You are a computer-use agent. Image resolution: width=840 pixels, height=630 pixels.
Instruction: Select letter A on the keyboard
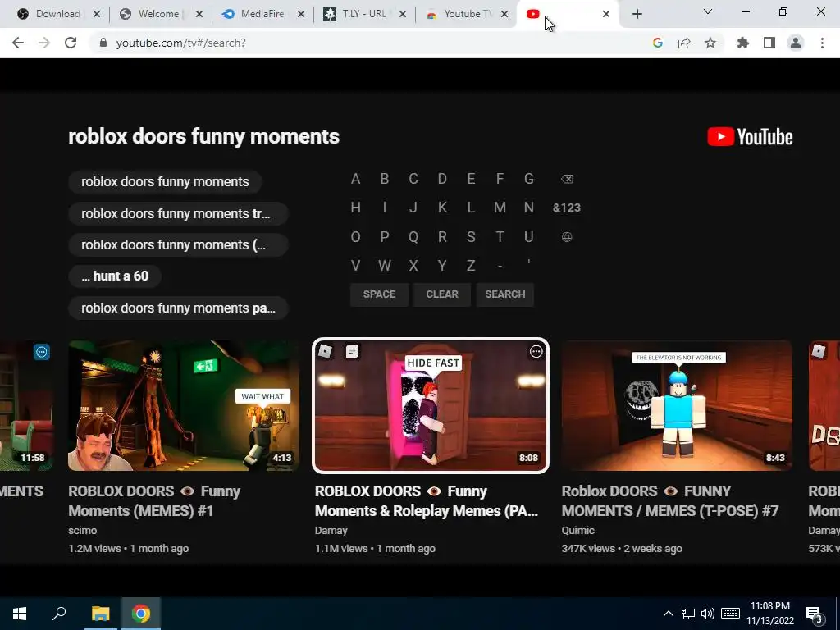pyautogui.click(x=356, y=179)
